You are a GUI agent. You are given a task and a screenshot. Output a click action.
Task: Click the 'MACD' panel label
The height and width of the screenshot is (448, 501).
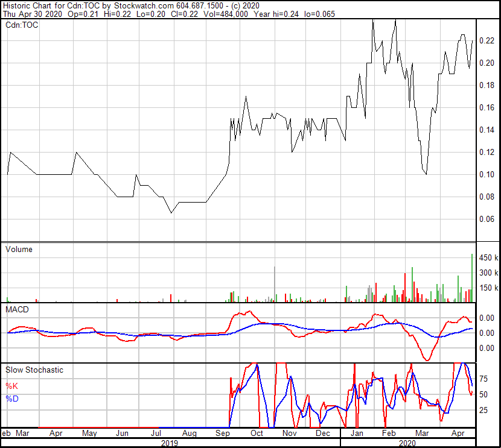[x=18, y=309]
